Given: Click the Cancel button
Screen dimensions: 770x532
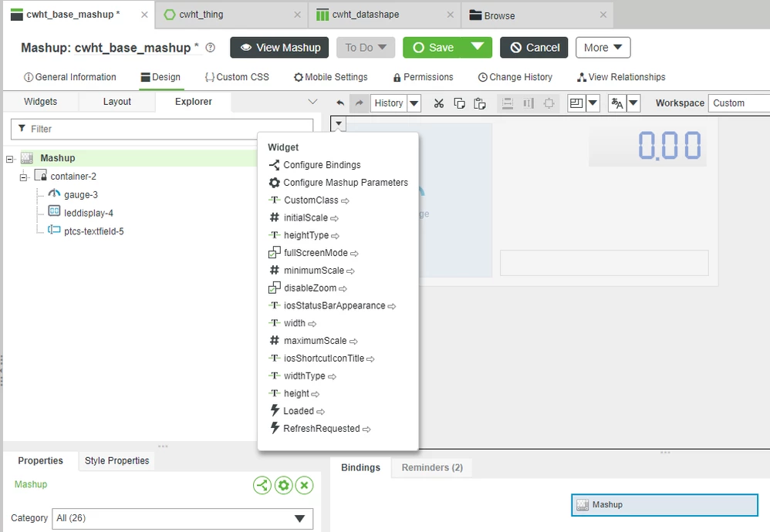Looking at the screenshot, I should coord(533,47).
